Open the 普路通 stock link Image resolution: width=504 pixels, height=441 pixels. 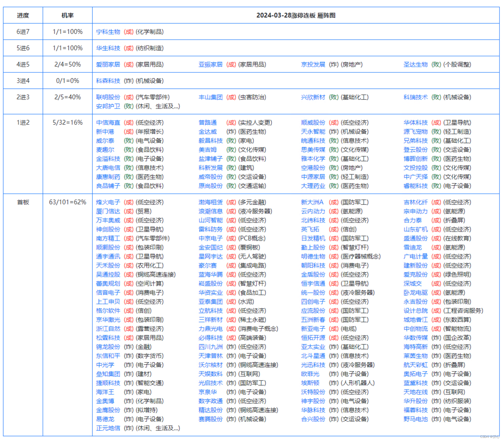coord(208,123)
